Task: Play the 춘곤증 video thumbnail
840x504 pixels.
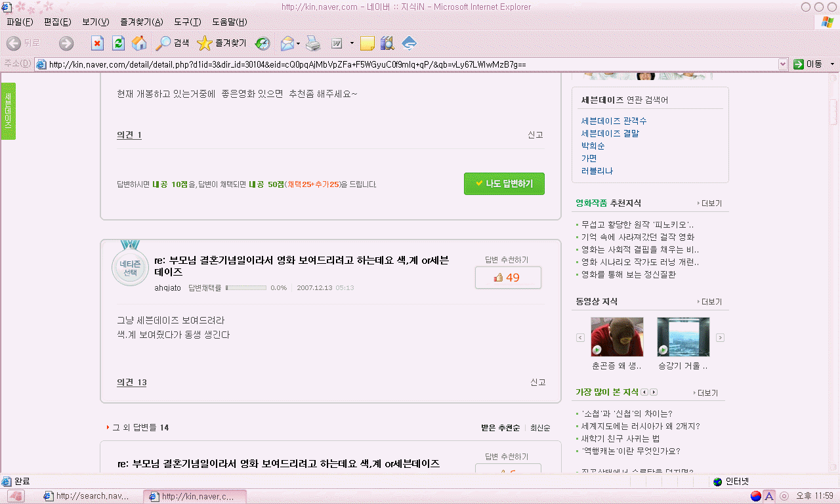Action: (x=617, y=337)
